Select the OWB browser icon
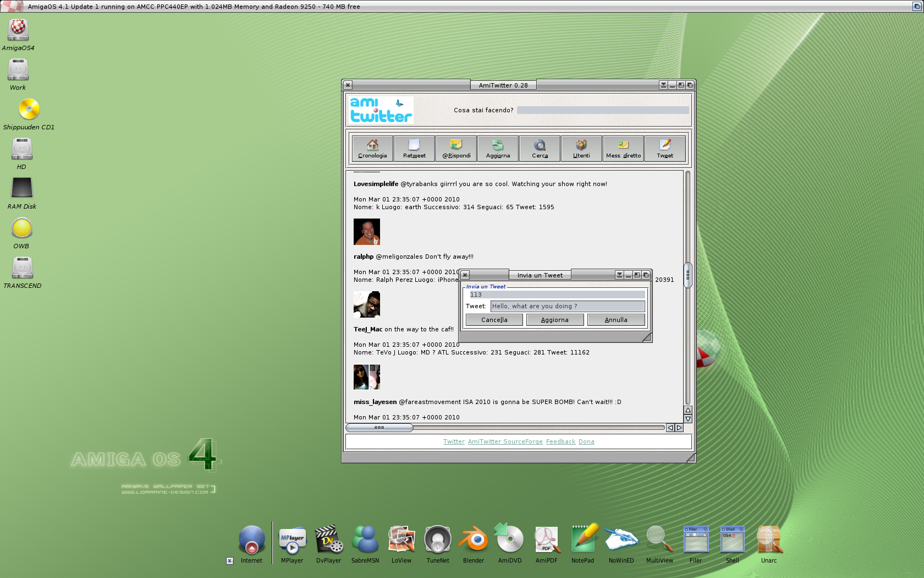924x578 pixels. tap(22, 228)
